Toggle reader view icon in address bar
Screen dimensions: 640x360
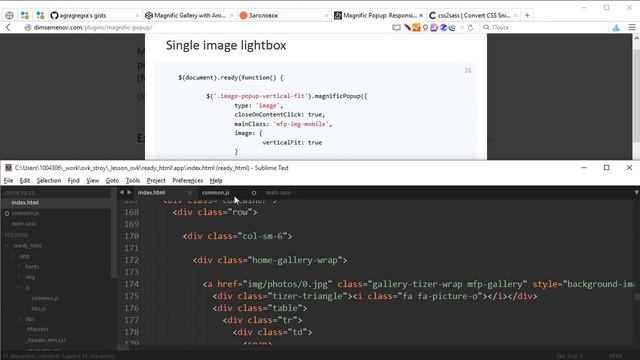pos(396,27)
